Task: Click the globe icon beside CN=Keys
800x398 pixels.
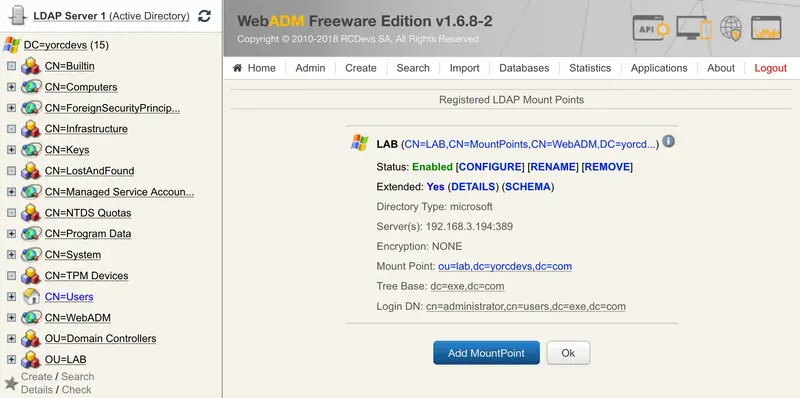Action: (x=31, y=150)
